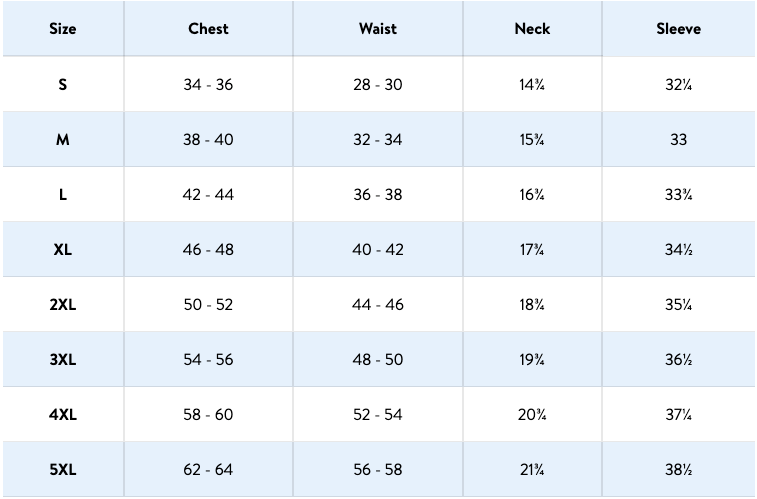Select waist measurement 28 - 30
The width and height of the screenshot is (757, 499).
[x=377, y=85]
